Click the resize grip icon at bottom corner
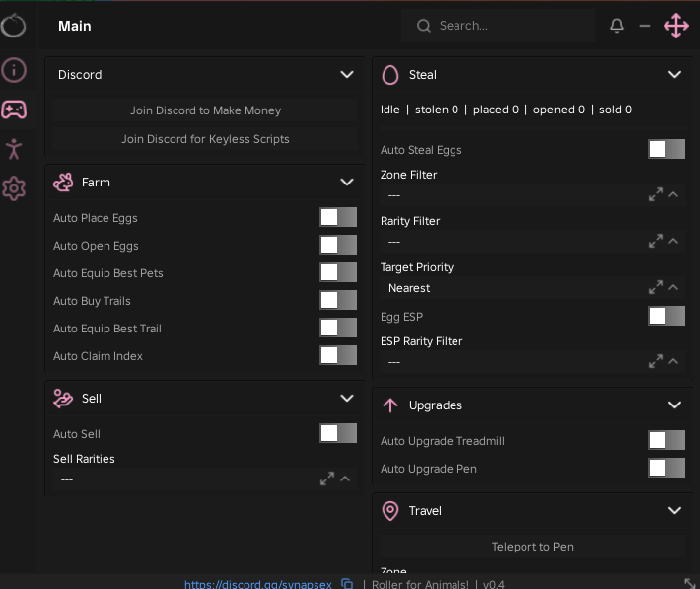The width and height of the screenshot is (700, 589). pos(690,583)
